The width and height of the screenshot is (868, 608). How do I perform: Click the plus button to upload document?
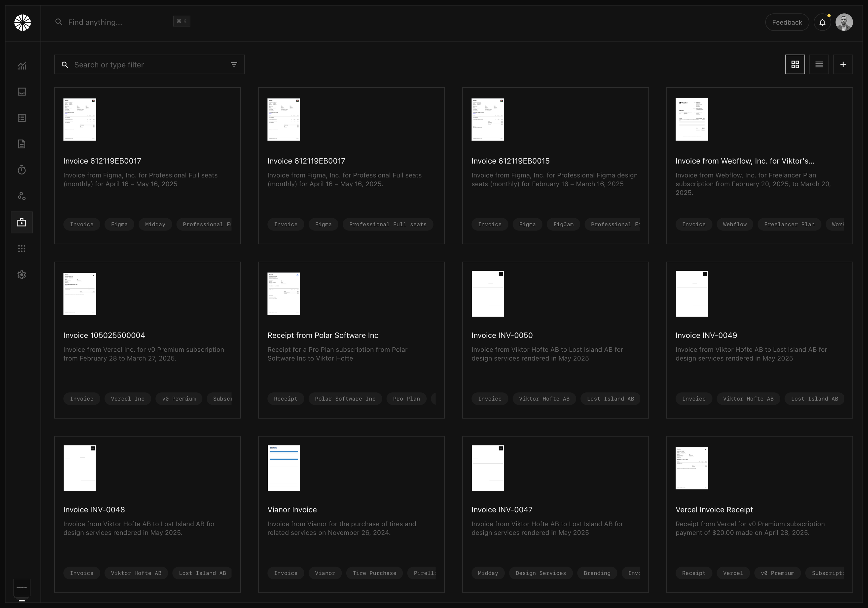[x=843, y=65]
